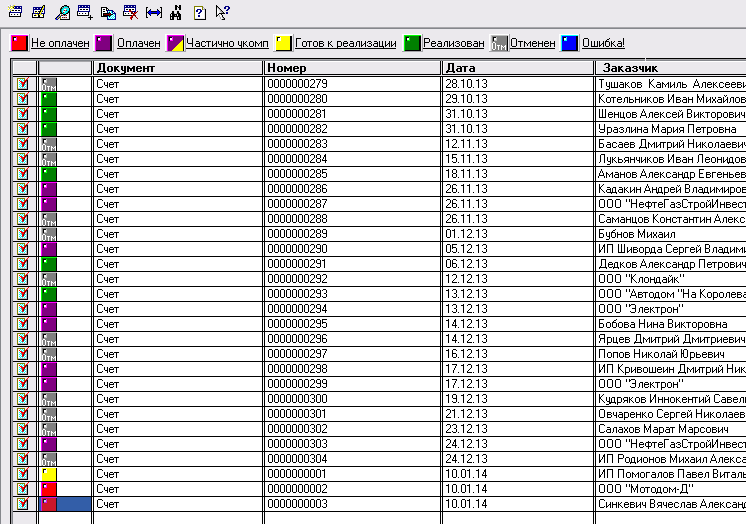The image size is (746, 524).
Task: Click the Отменен legend link
Action: pos(532,43)
